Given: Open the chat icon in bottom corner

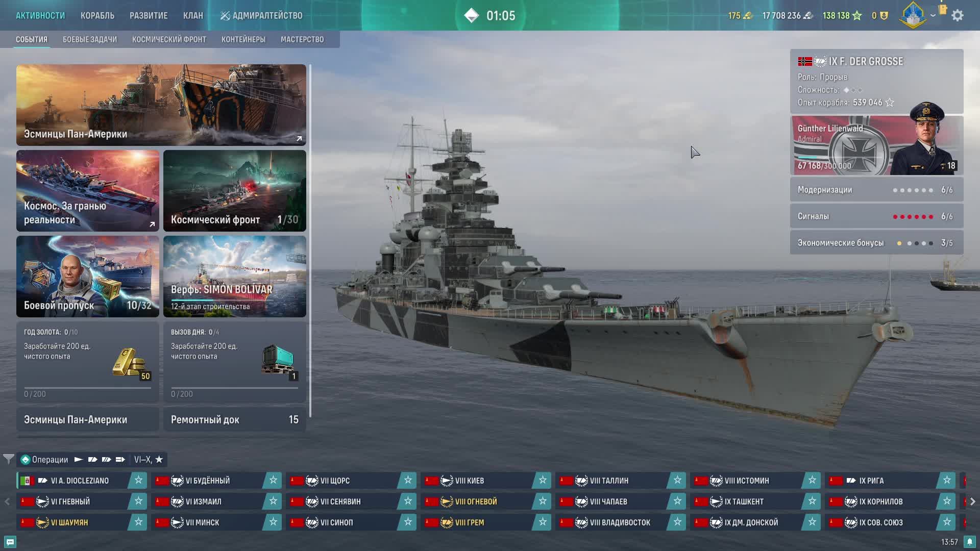Looking at the screenshot, I should 10,542.
